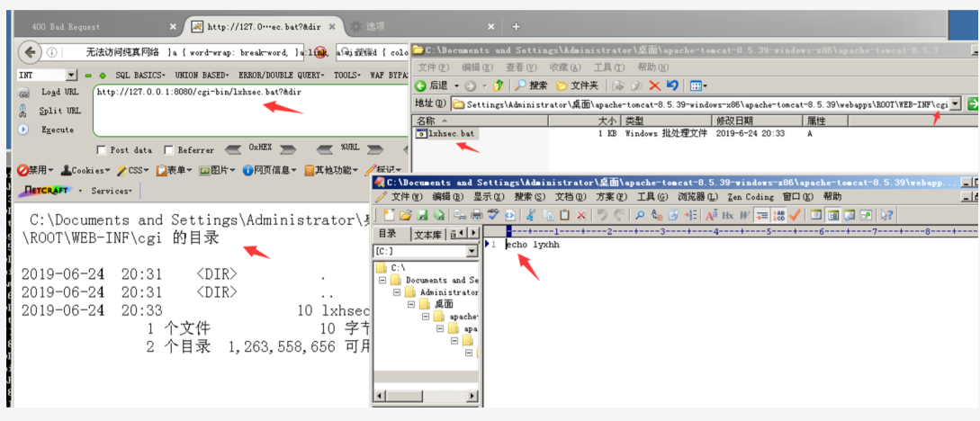Click the 名称 column header in Explorer
The height and width of the screenshot is (421, 980).
[x=480, y=121]
